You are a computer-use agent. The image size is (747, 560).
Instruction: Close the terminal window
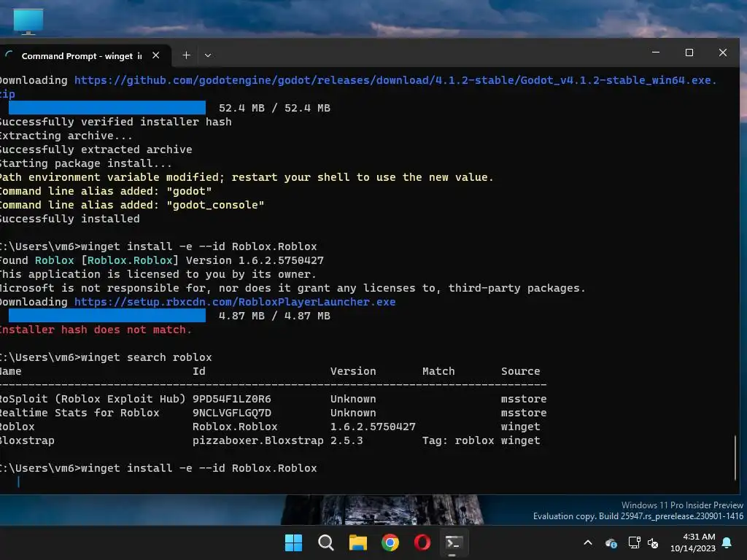[723, 52]
